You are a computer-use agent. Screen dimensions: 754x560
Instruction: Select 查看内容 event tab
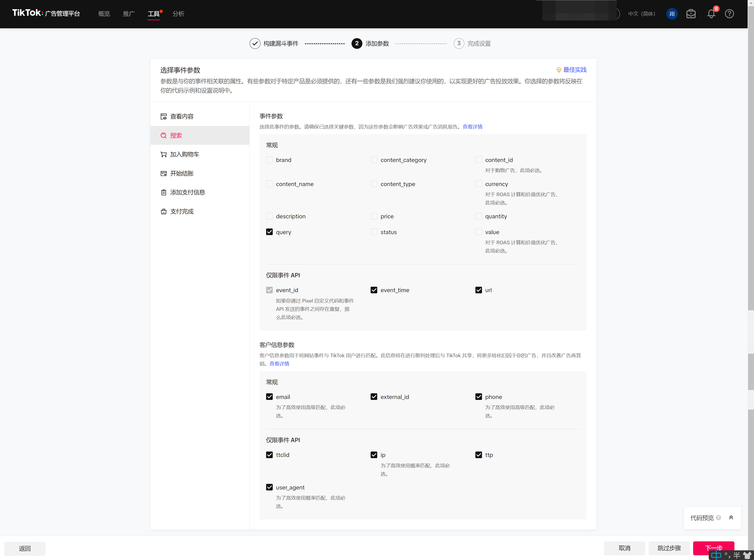pos(200,117)
